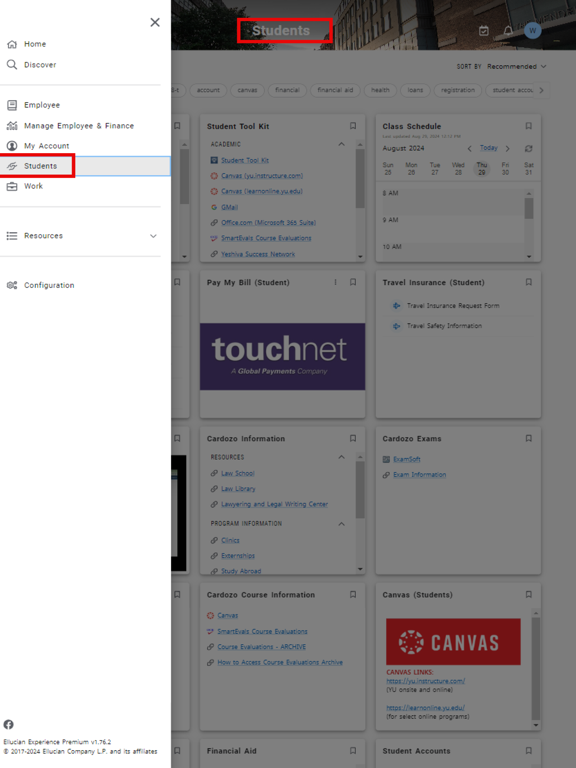Collapse the ACADEMIC section
Screen dimensions: 576x768
[x=341, y=144]
